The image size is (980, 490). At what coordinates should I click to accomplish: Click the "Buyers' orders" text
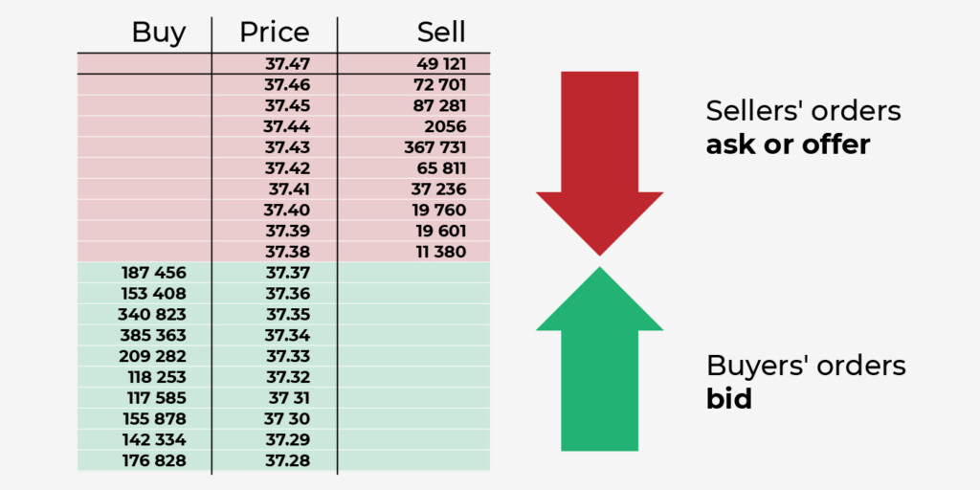(806, 366)
